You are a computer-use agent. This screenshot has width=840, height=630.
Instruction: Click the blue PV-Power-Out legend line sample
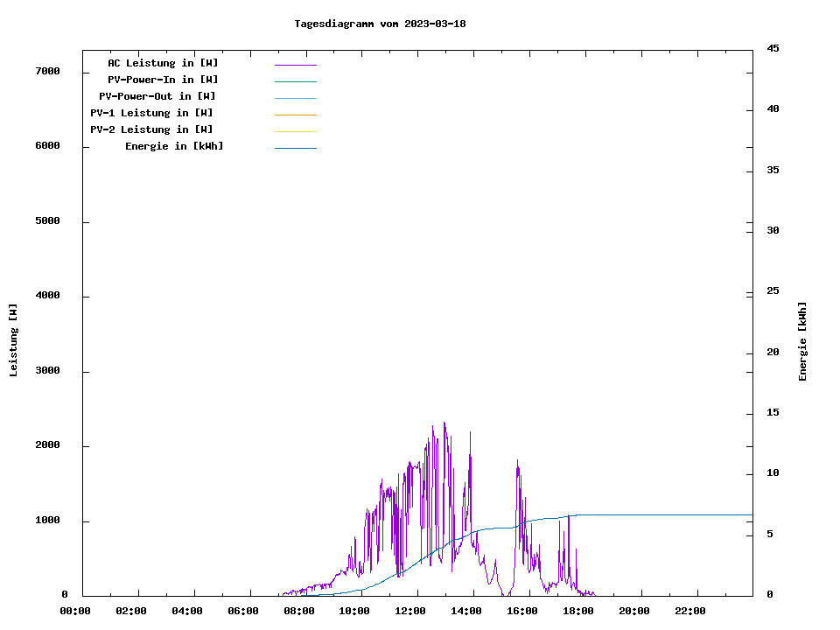coord(295,98)
